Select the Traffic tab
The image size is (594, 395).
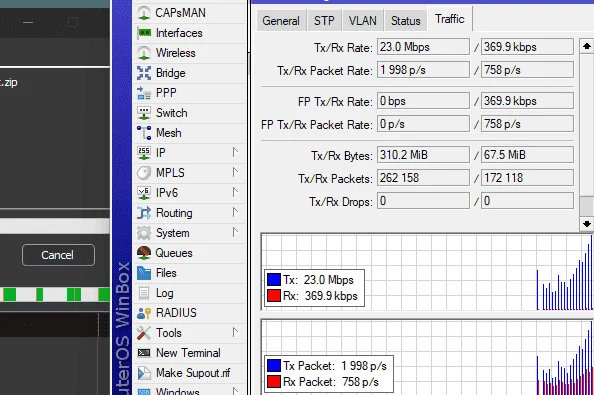tap(450, 19)
